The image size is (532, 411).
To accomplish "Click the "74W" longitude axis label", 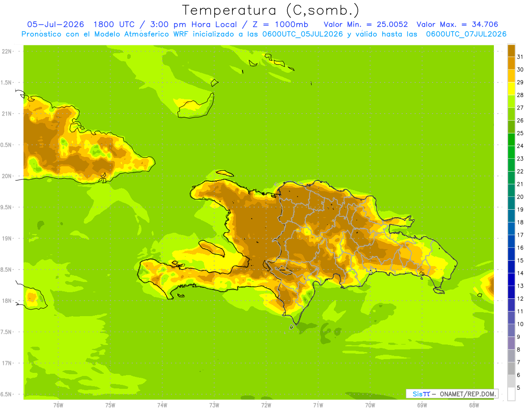I will pyautogui.click(x=162, y=405).
